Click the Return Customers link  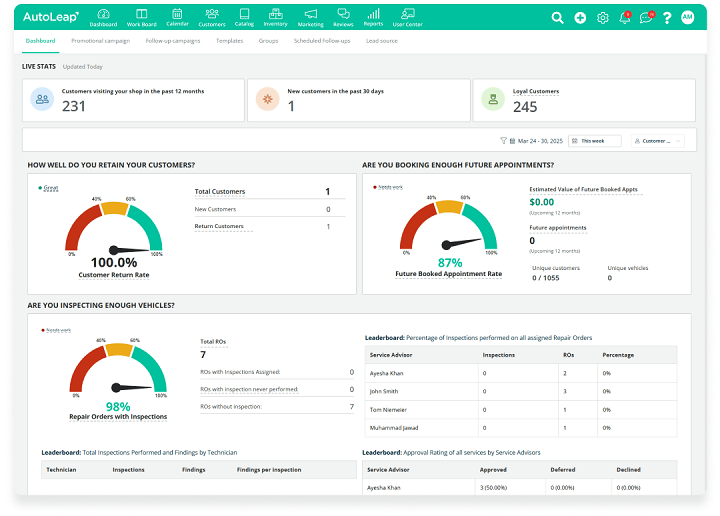tap(219, 227)
